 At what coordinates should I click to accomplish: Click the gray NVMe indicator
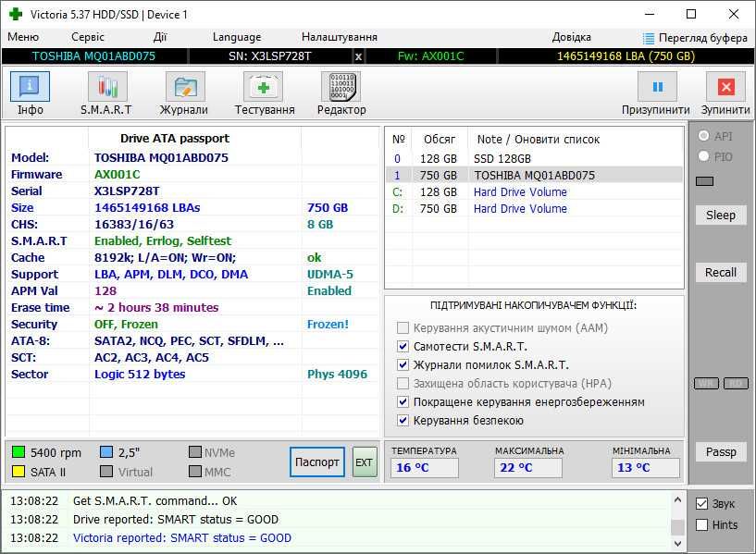pos(195,452)
